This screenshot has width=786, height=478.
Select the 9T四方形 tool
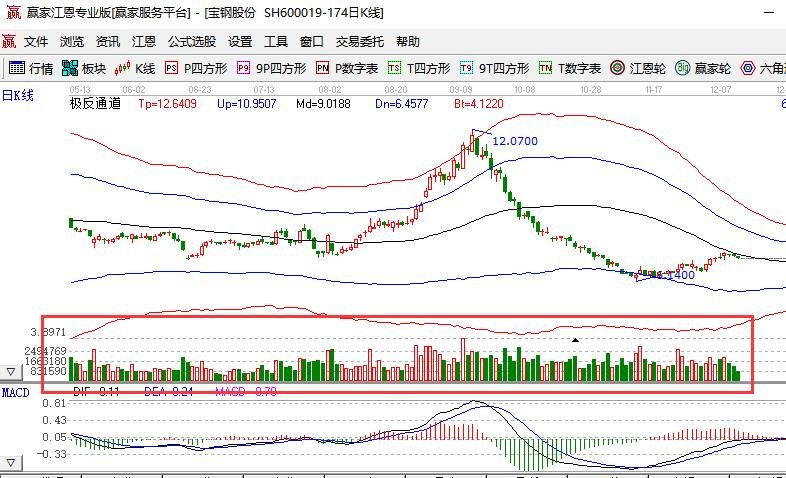(494, 69)
